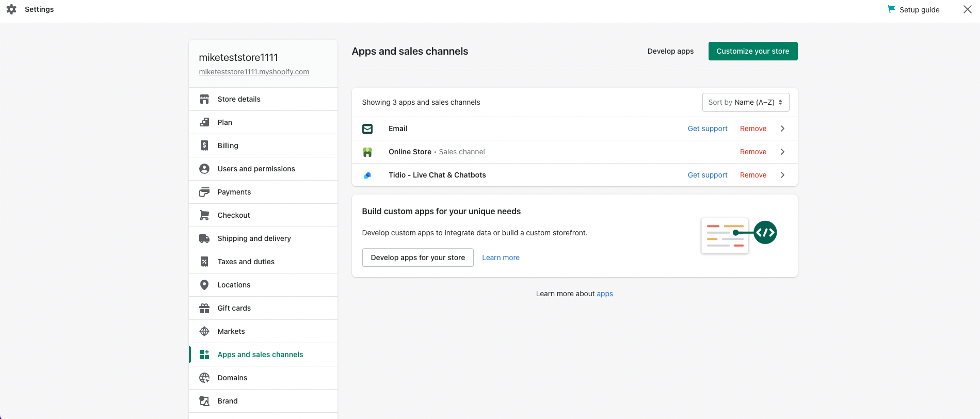Open Locations settings
Viewport: 980px width, 419px height.
click(263, 285)
